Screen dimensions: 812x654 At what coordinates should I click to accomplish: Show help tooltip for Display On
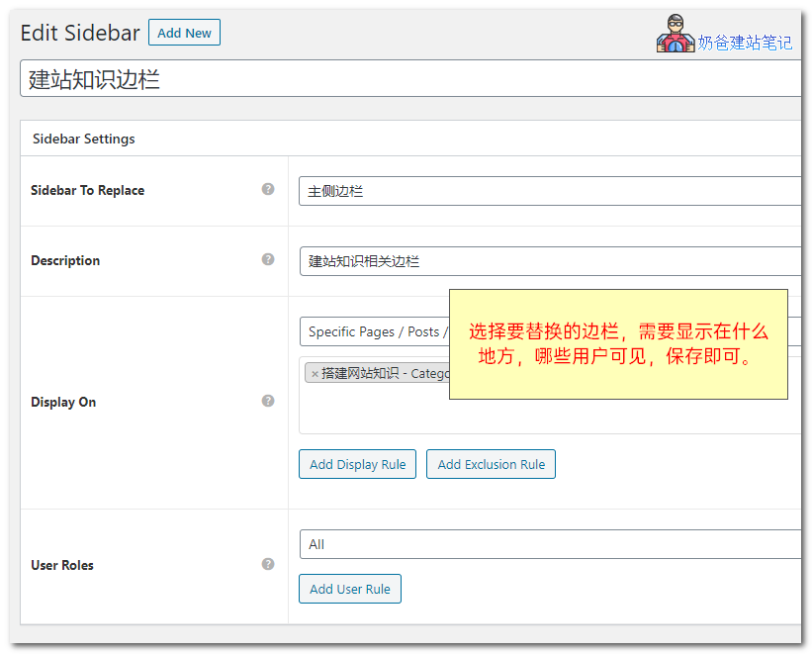(268, 401)
